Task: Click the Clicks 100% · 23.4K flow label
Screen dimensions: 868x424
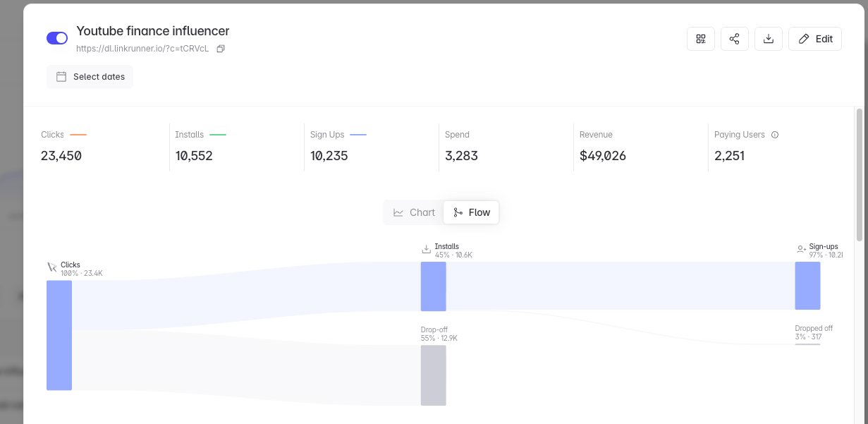Action: tap(81, 269)
